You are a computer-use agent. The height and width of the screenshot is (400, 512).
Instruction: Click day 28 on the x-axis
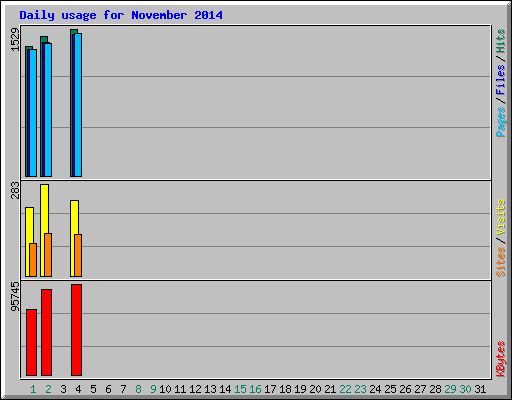(435, 389)
